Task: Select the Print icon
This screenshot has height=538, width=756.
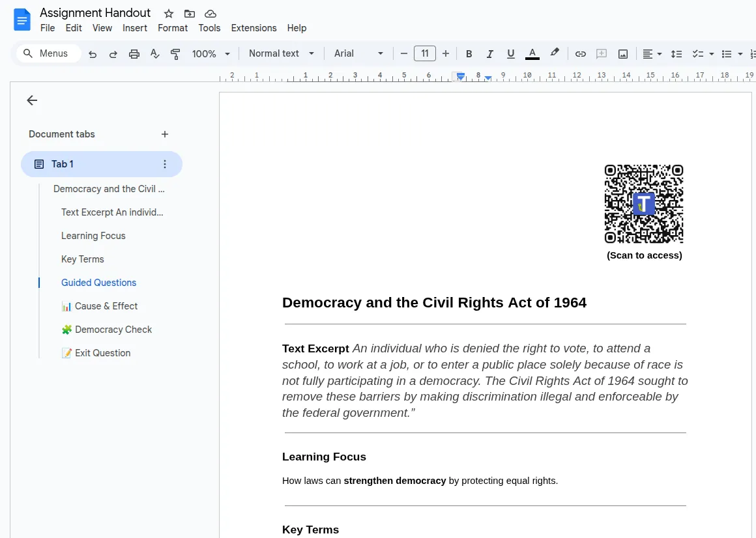Action: (x=134, y=53)
